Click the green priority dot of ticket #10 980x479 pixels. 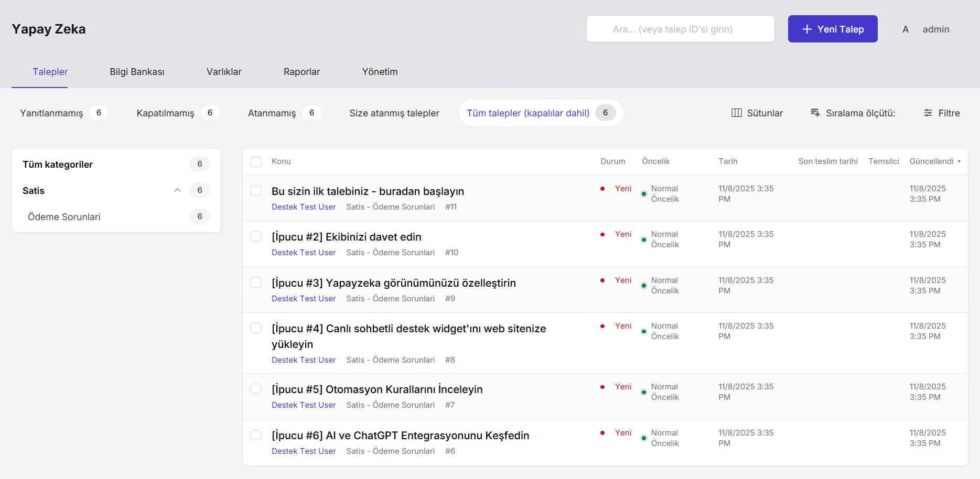pyautogui.click(x=643, y=240)
